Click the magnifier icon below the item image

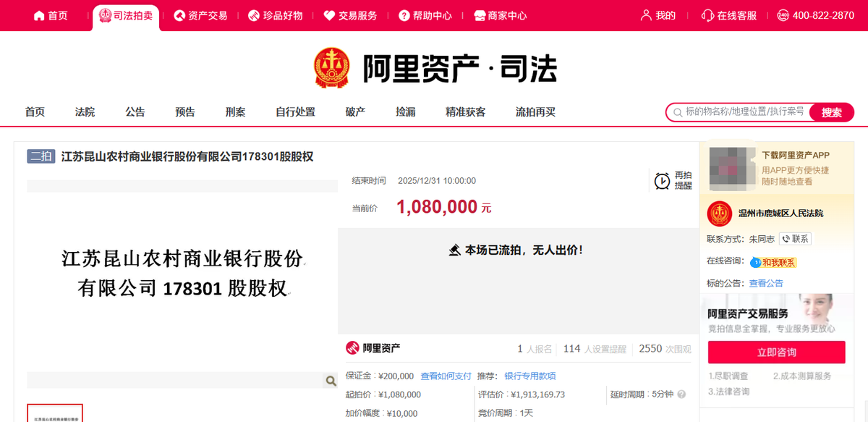(x=331, y=381)
